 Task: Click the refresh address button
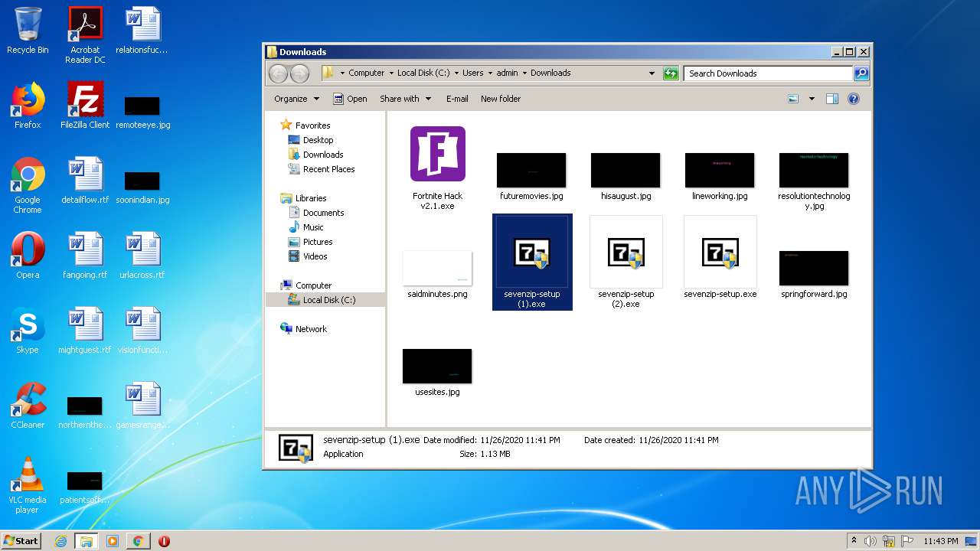point(671,73)
